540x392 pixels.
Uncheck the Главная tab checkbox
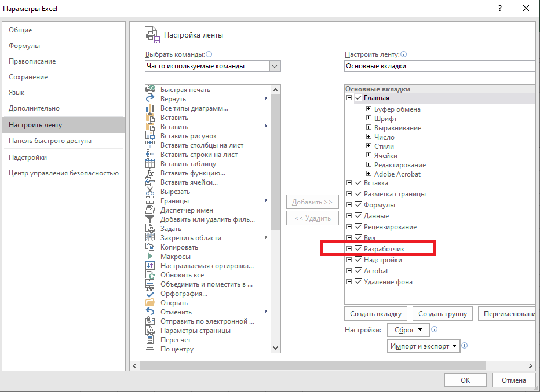[x=358, y=98]
